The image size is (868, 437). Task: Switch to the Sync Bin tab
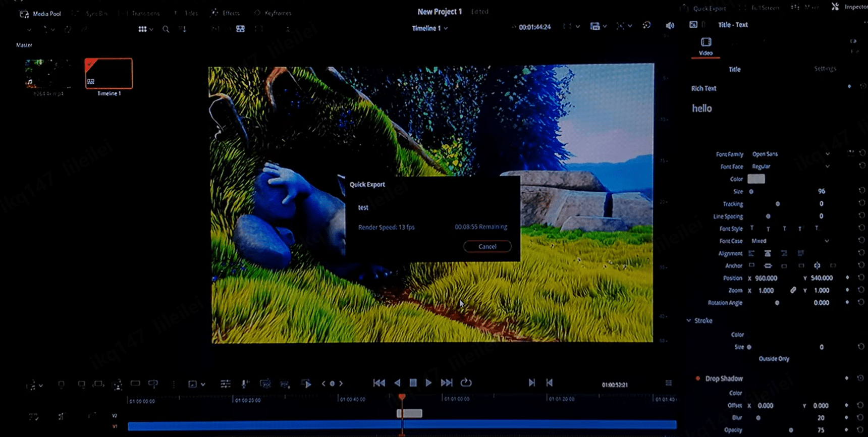click(x=92, y=14)
